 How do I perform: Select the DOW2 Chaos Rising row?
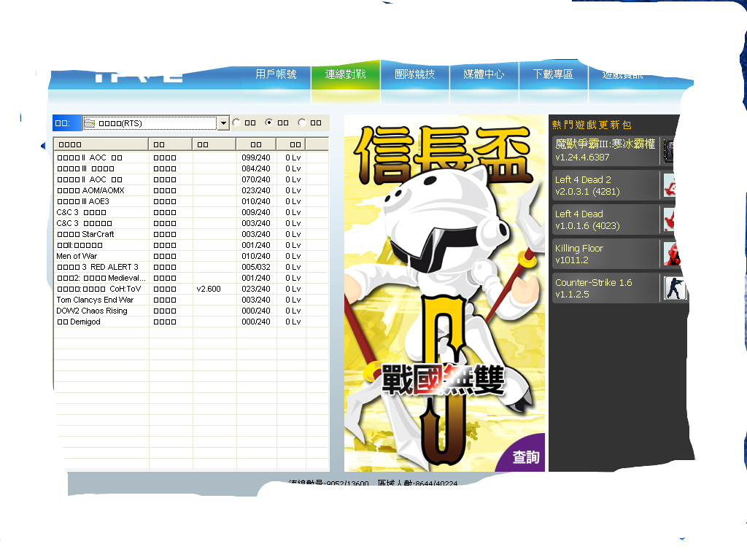pos(192,311)
